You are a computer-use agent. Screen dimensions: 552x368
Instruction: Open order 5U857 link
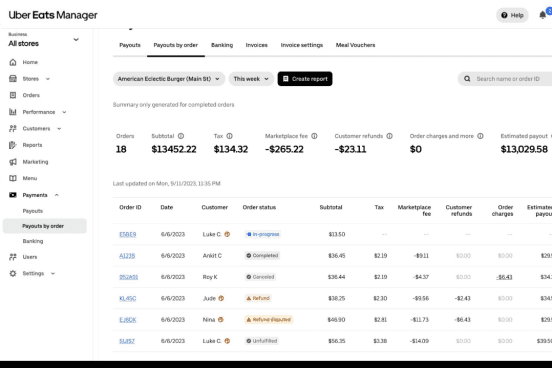127,341
